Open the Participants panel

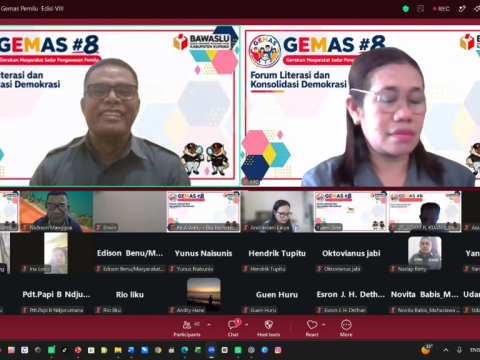click(x=187, y=328)
